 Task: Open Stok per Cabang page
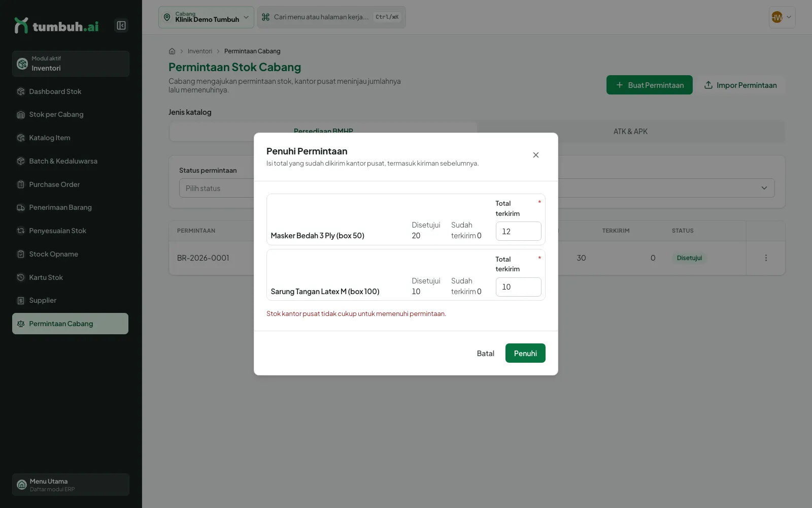click(x=70, y=115)
